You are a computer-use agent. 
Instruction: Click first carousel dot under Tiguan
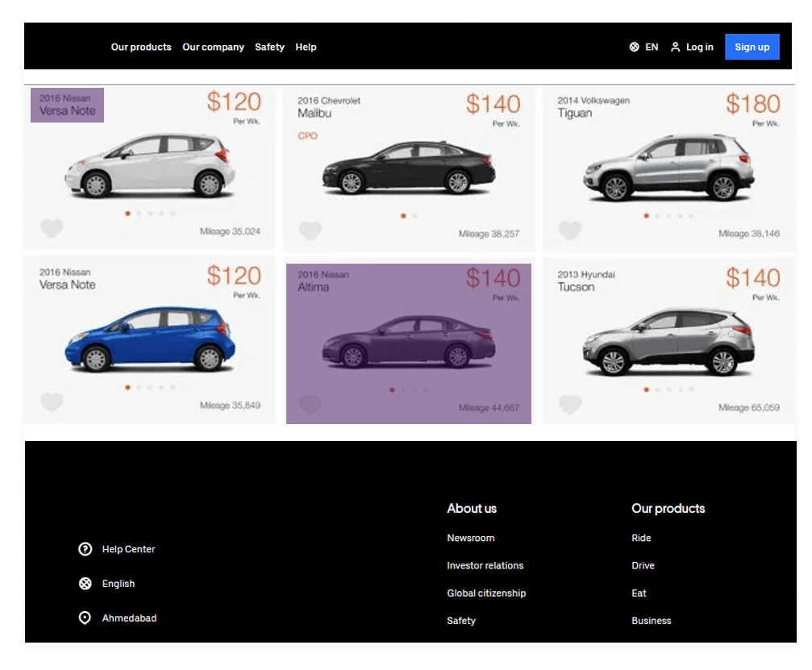pyautogui.click(x=646, y=216)
